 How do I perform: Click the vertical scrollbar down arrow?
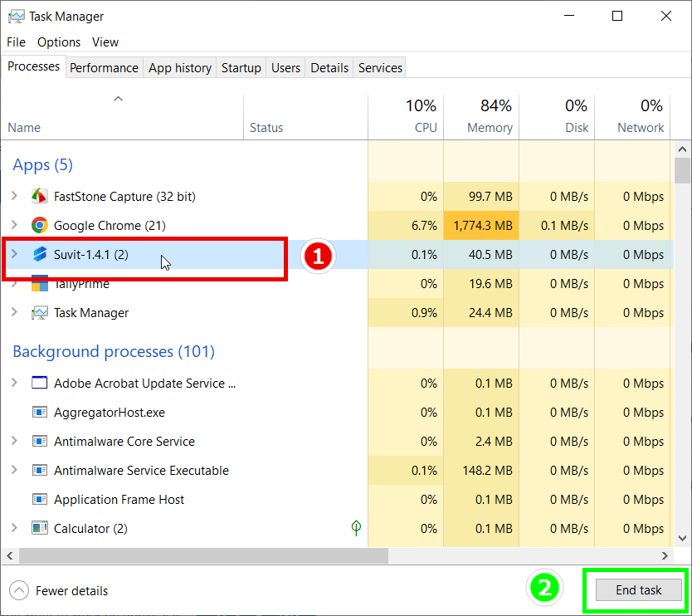tap(682, 538)
